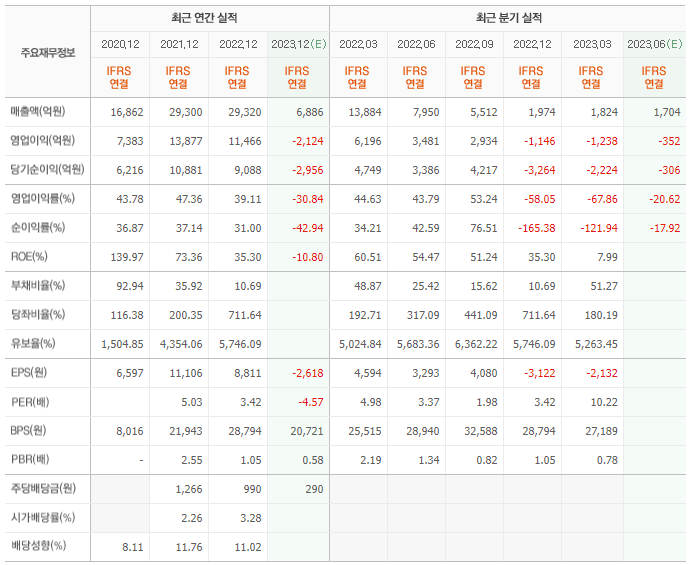Click the '영업이익(억원)' row label
Screen dimensions: 691x565
(43, 141)
